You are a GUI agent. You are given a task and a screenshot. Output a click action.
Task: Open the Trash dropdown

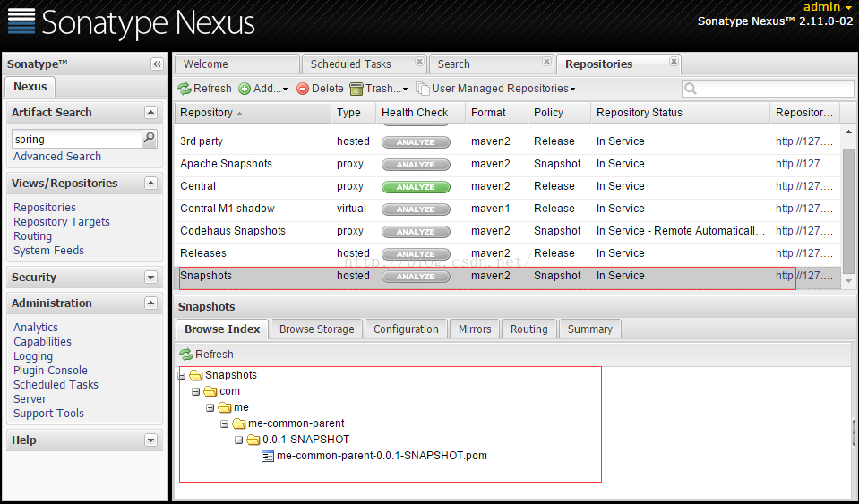pyautogui.click(x=379, y=89)
